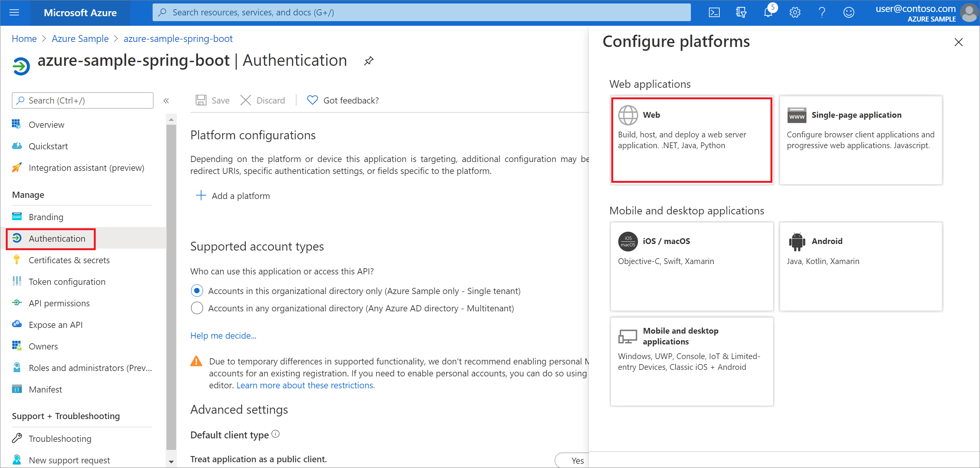Select Accounts in this organizational directory only
This screenshot has width=980, height=468.
[197, 291]
